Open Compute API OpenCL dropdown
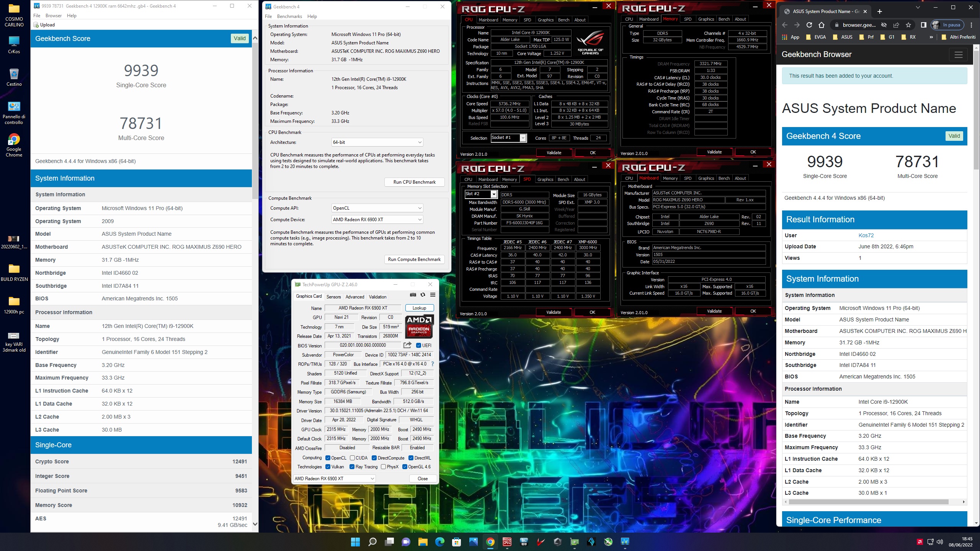Viewport: 980px width, 551px height. tap(377, 208)
